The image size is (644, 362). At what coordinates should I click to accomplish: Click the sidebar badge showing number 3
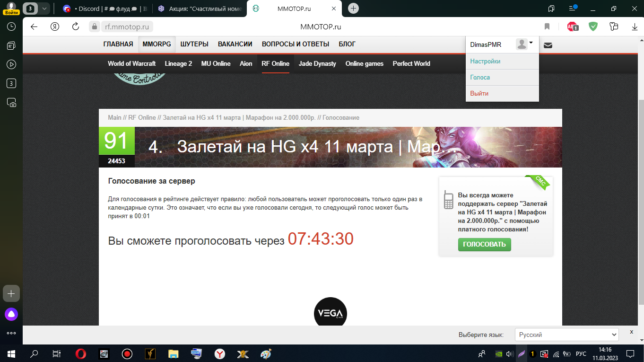click(11, 83)
